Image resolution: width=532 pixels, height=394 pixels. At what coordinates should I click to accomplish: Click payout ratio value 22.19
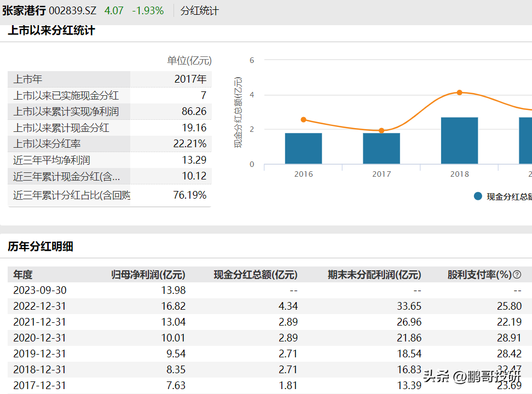point(509,322)
